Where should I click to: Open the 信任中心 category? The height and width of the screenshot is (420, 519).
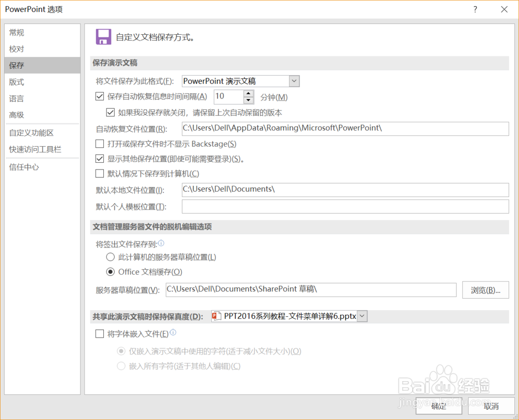tap(43, 167)
